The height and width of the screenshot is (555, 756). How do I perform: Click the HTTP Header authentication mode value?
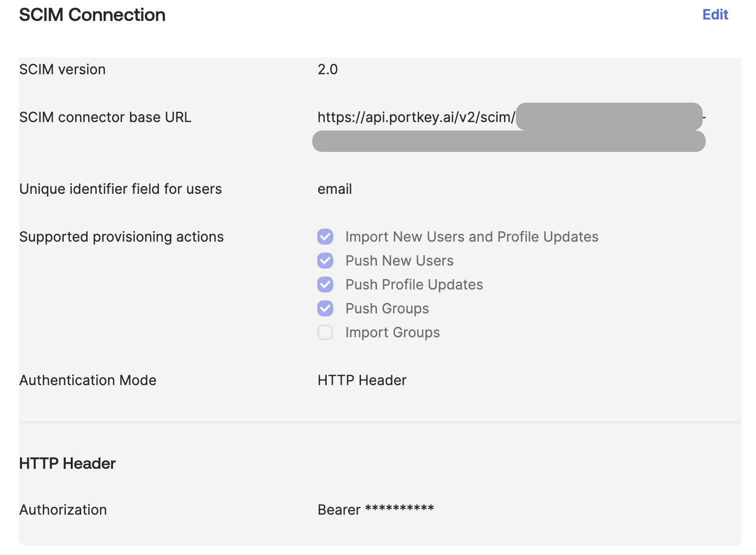[x=363, y=380]
